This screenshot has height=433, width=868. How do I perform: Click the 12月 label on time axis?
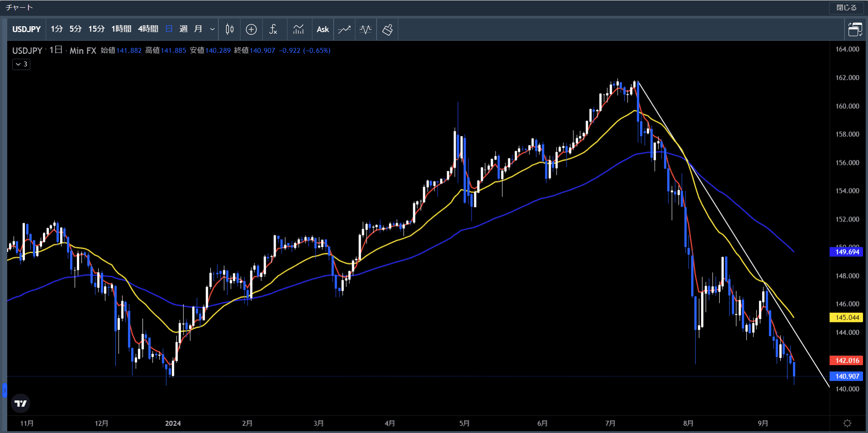click(x=101, y=424)
